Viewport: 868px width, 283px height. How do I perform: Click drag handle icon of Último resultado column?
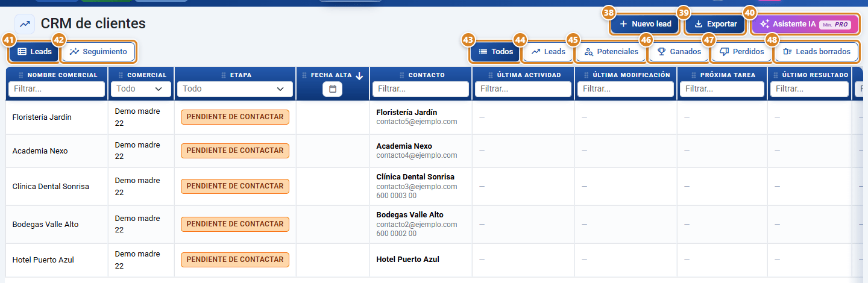tap(775, 75)
